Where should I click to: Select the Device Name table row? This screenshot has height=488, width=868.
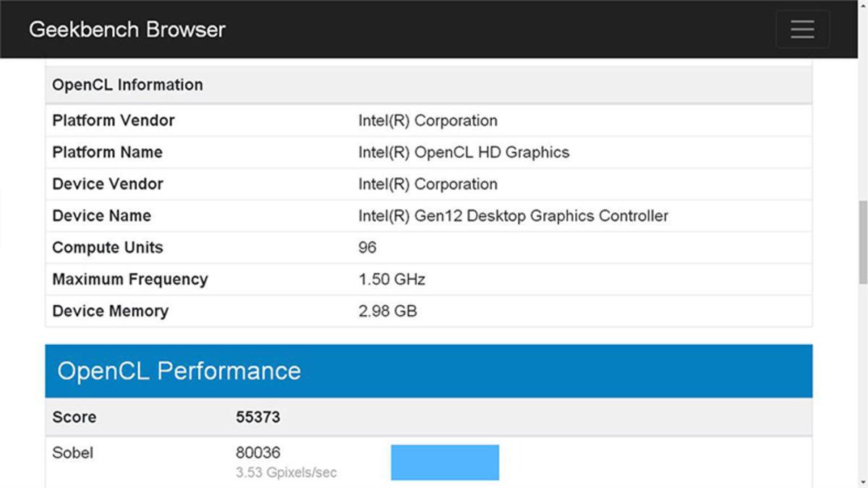click(x=289, y=215)
